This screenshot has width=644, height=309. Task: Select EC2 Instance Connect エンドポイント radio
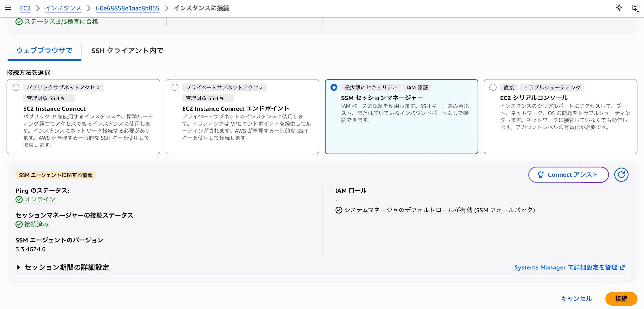[x=175, y=88]
